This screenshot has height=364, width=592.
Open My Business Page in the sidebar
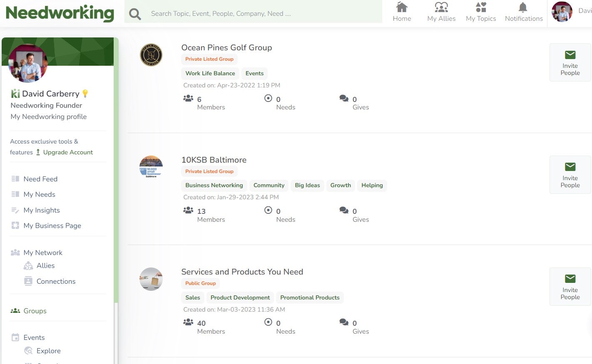pyautogui.click(x=52, y=225)
